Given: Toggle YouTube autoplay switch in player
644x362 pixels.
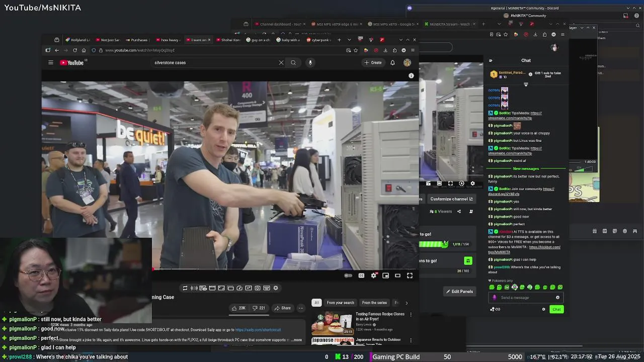Looking at the screenshot, I should coord(348,276).
